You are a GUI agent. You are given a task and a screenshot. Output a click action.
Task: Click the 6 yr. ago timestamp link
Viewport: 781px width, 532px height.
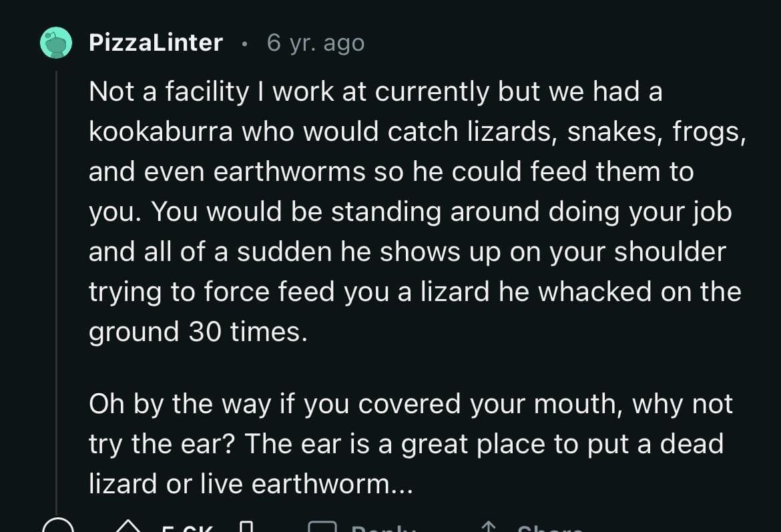(x=315, y=43)
